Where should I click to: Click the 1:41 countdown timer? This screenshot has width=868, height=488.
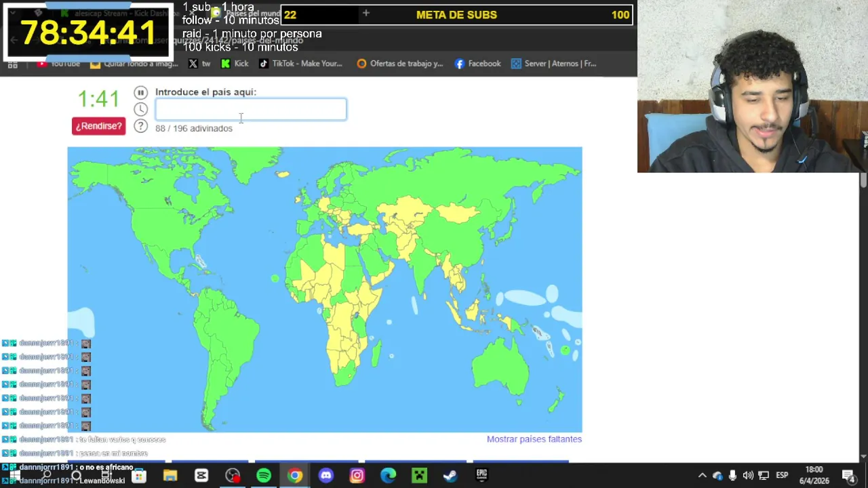point(98,99)
